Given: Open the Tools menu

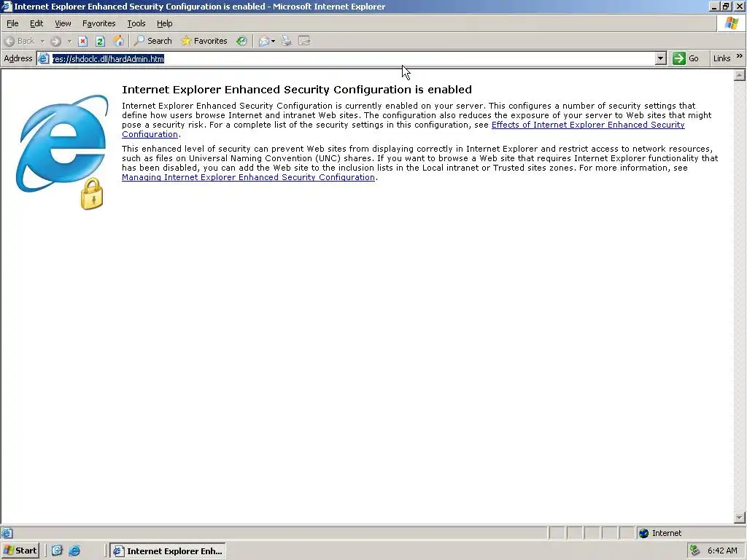Looking at the screenshot, I should (136, 23).
